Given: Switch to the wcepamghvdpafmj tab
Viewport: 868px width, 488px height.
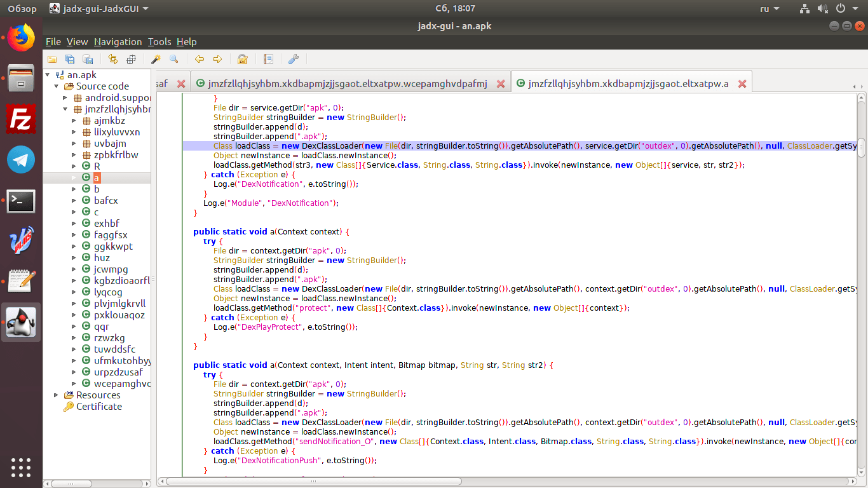Looking at the screenshot, I should 342,84.
